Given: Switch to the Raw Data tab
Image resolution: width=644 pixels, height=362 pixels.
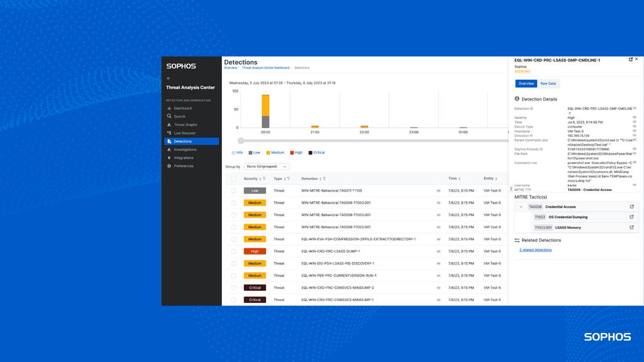Looking at the screenshot, I should 547,83.
